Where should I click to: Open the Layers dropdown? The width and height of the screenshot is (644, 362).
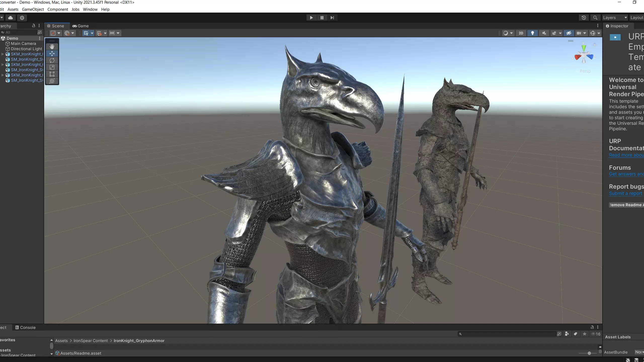coord(615,18)
